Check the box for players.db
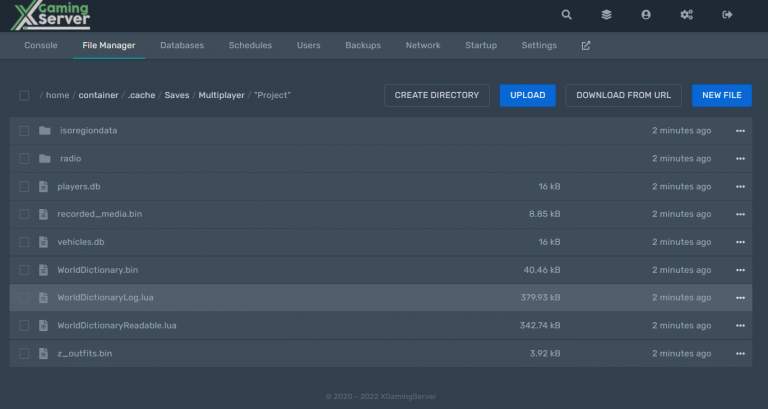The height and width of the screenshot is (409, 768). 24,186
